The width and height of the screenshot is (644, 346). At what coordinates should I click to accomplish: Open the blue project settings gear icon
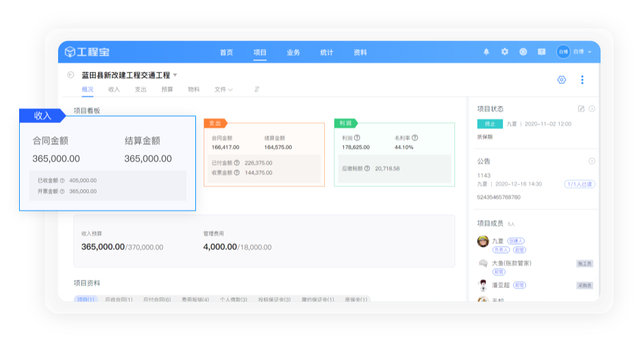562,80
